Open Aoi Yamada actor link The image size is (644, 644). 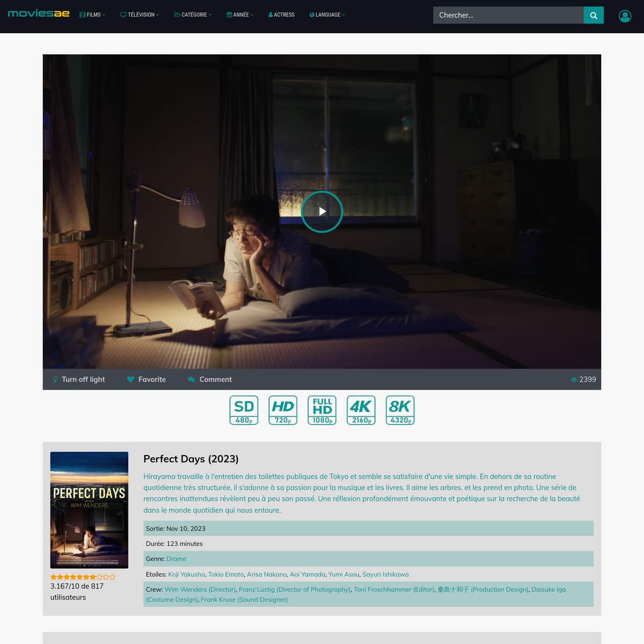[308, 574]
